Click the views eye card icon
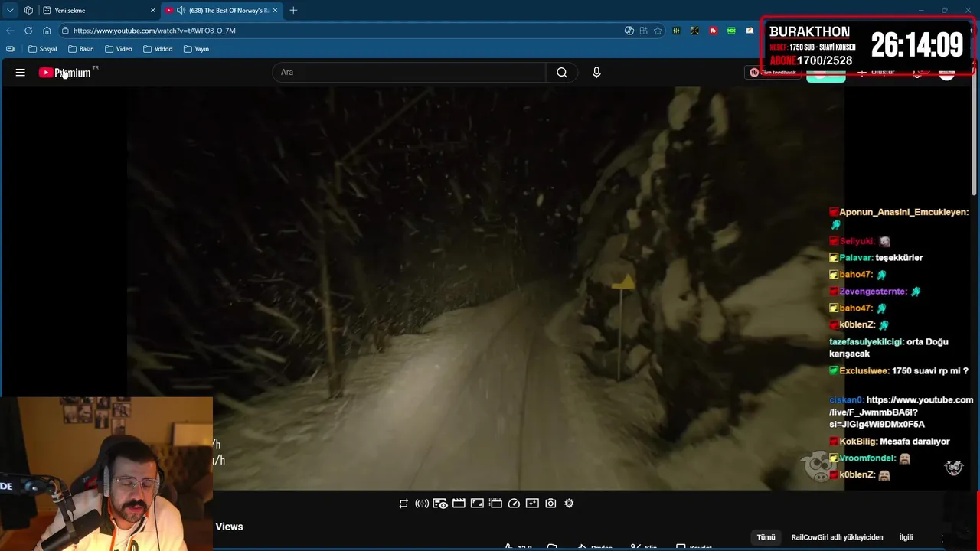This screenshot has width=980, height=551. pyautogui.click(x=440, y=504)
